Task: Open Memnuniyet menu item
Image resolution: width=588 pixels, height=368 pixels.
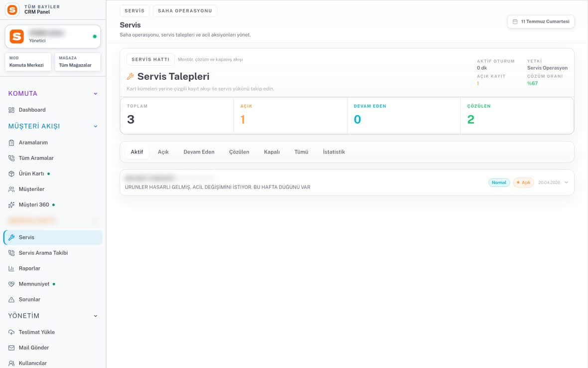Action: coord(52,284)
